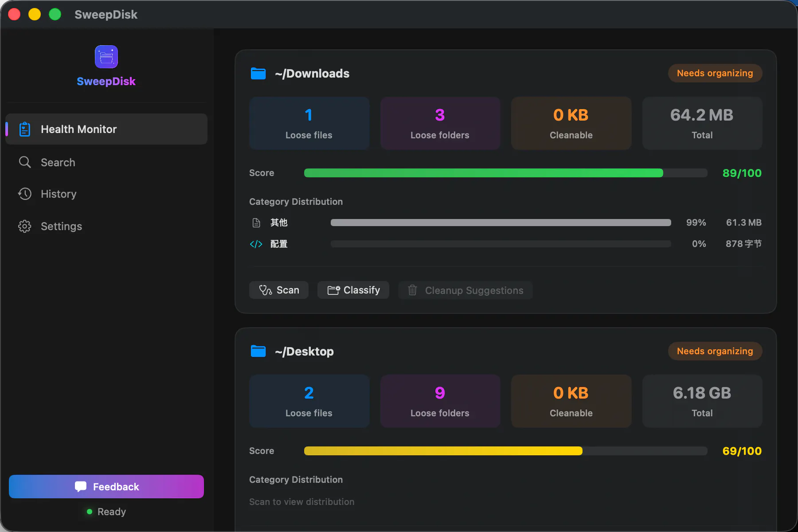Click the Downloads Loose files card showing 1
Screen dimensions: 798x532
[x=309, y=123]
